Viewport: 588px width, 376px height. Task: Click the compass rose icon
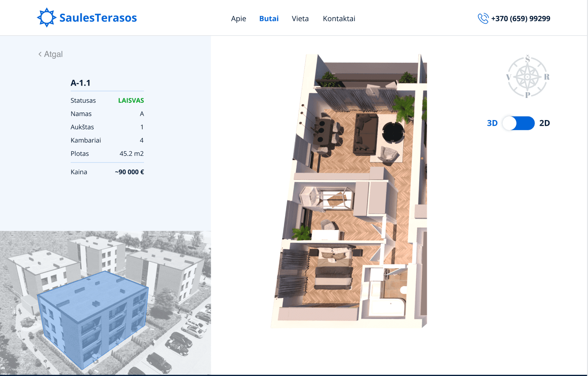point(527,77)
